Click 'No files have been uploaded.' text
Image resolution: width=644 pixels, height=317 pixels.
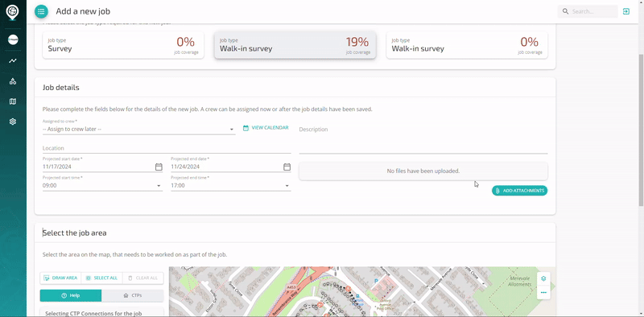click(x=423, y=171)
